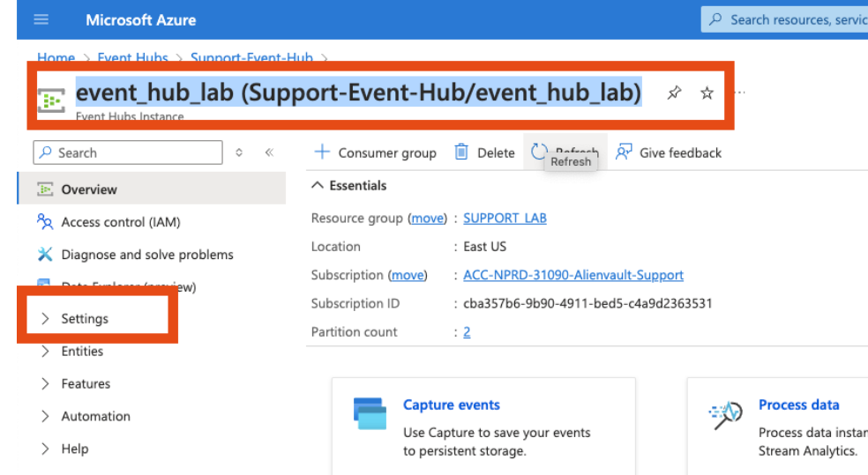The height and width of the screenshot is (475, 868).
Task: Select Overview in the sidebar
Action: pos(152,189)
